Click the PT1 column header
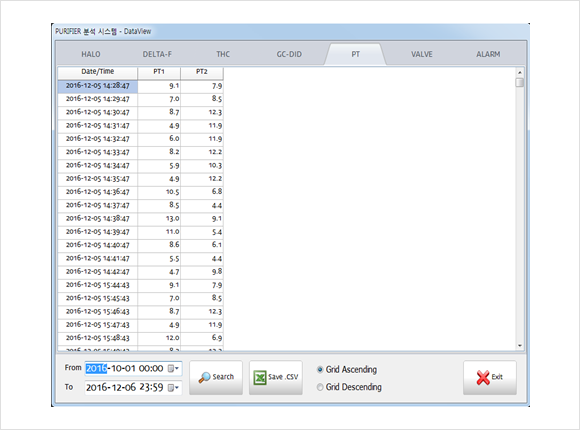The height and width of the screenshot is (430, 580). click(x=159, y=72)
